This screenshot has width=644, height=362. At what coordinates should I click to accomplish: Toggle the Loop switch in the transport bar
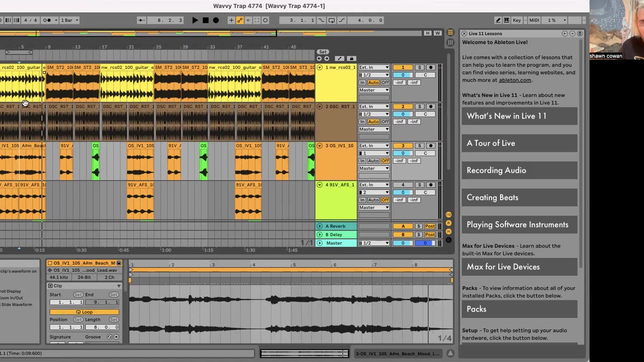332,20
